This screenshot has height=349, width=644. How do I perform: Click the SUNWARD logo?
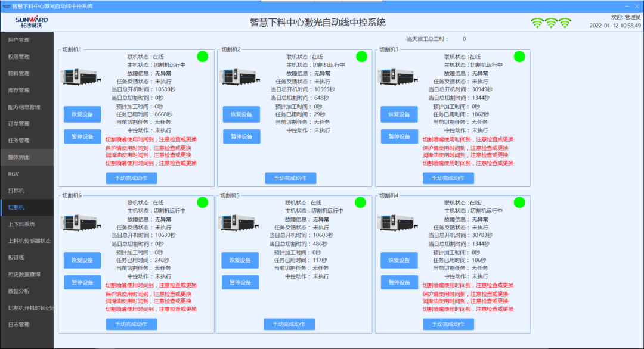tap(31, 22)
